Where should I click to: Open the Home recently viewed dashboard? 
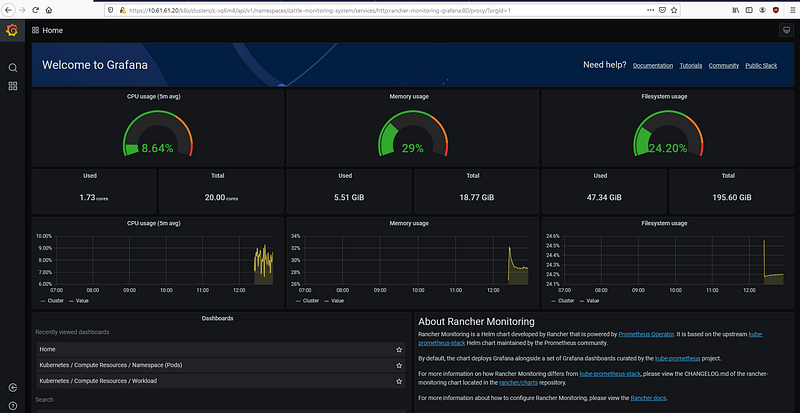coord(221,350)
